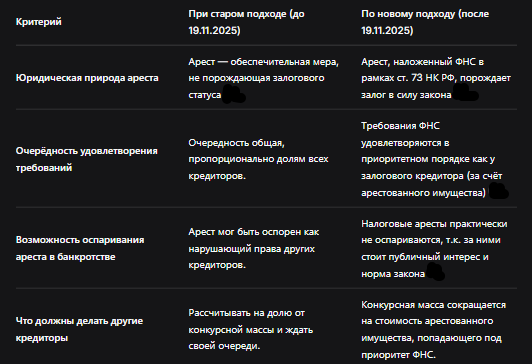Click cell 'Требования ФНС удовлетворяются в приоритетном порядке'
Screen dimensions: 532x364
(432, 159)
